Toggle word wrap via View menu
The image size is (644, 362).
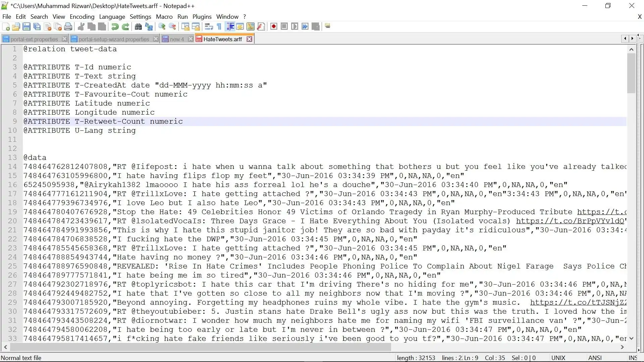(58, 16)
